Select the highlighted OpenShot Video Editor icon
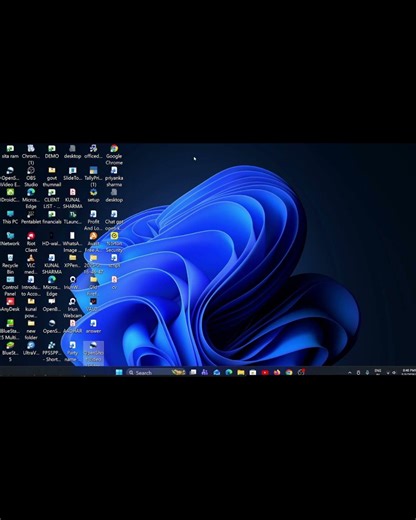 [93, 353]
